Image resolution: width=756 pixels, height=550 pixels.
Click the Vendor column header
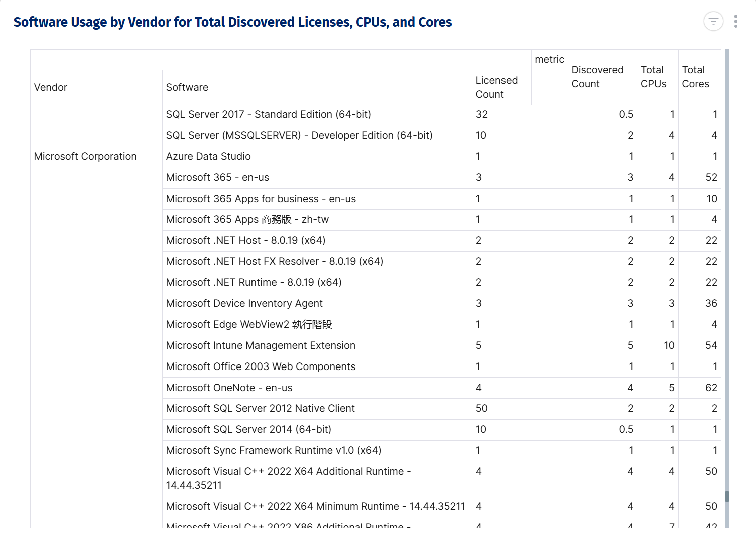[51, 87]
